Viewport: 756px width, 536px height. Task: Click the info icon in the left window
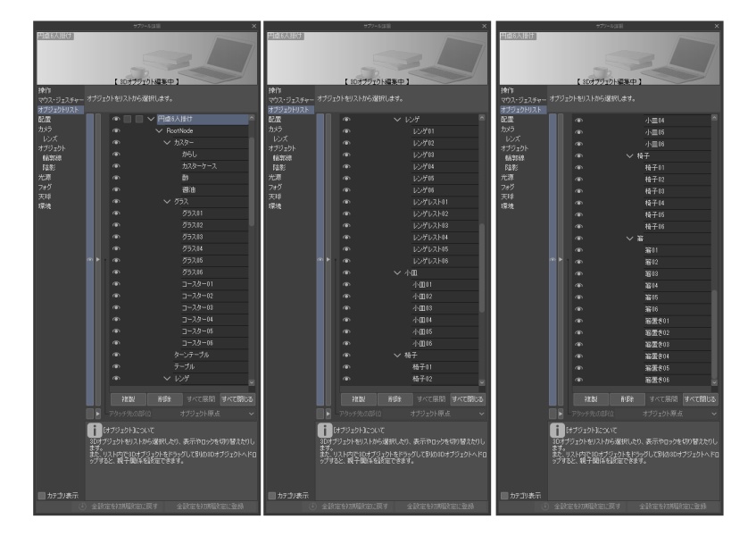95,430
